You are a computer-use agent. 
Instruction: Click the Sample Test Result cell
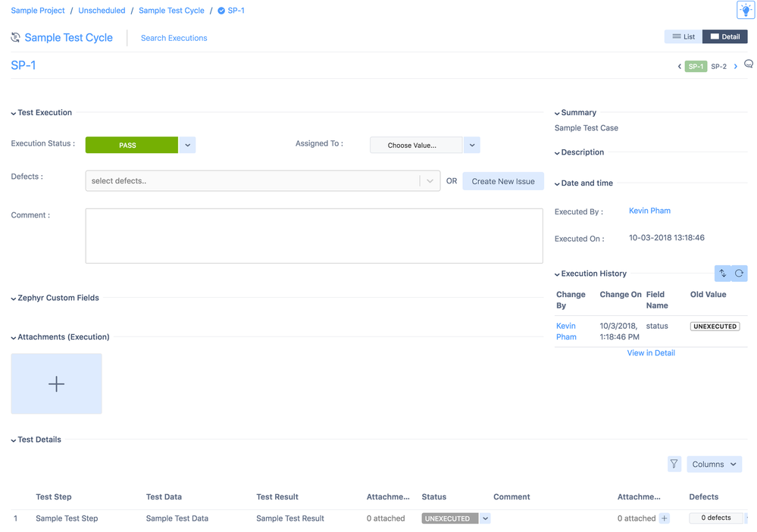[x=290, y=518]
